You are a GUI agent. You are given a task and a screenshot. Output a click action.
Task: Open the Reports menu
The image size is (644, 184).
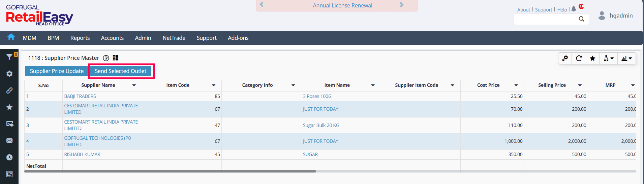click(80, 38)
